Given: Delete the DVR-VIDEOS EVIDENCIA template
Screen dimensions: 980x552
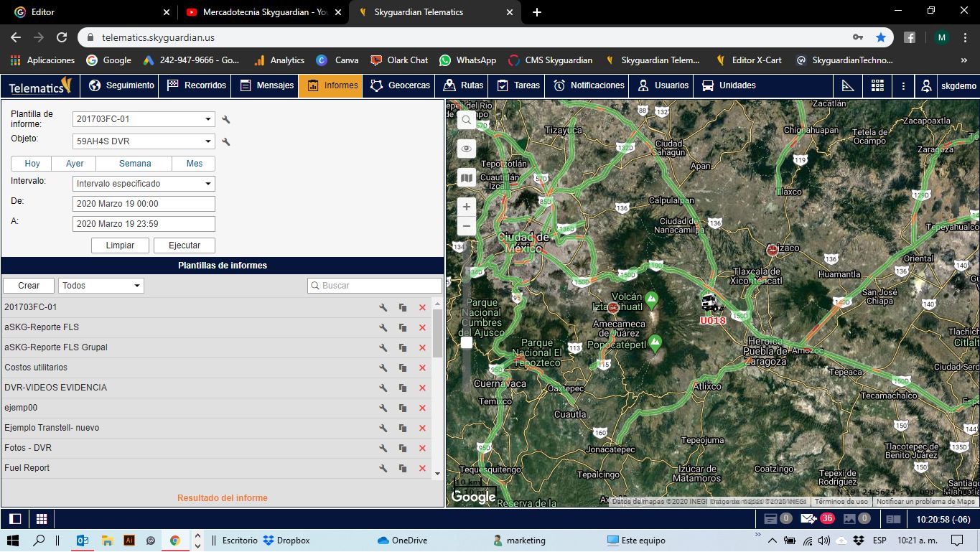Looking at the screenshot, I should coord(422,388).
